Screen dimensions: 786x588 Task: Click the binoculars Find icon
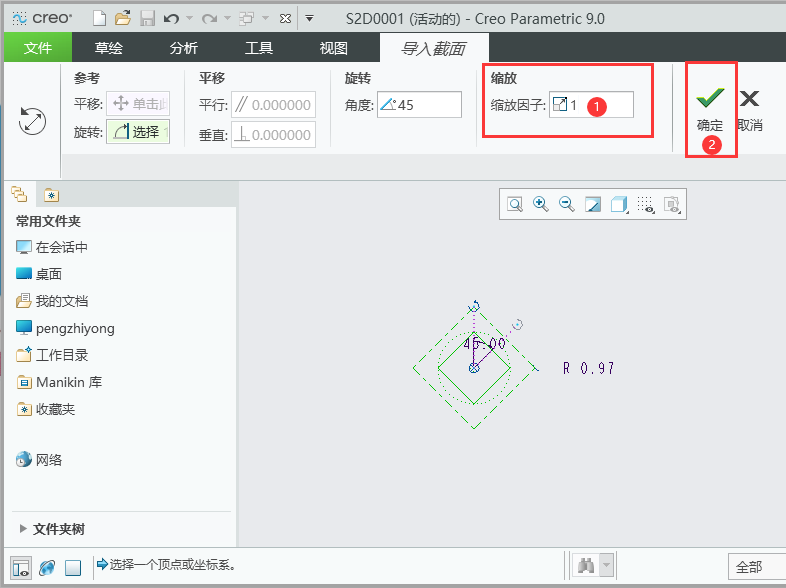586,566
